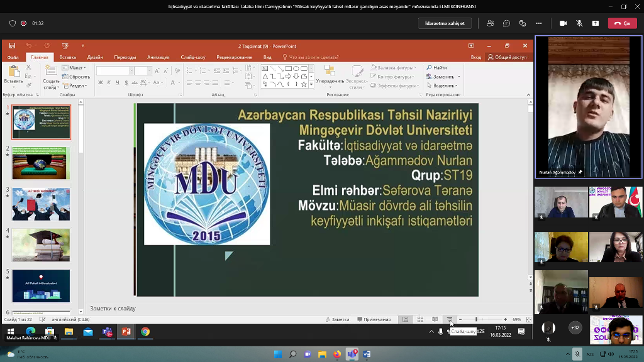
Task: Click Экспресс-стили quick styles icon
Action: pyautogui.click(x=358, y=70)
